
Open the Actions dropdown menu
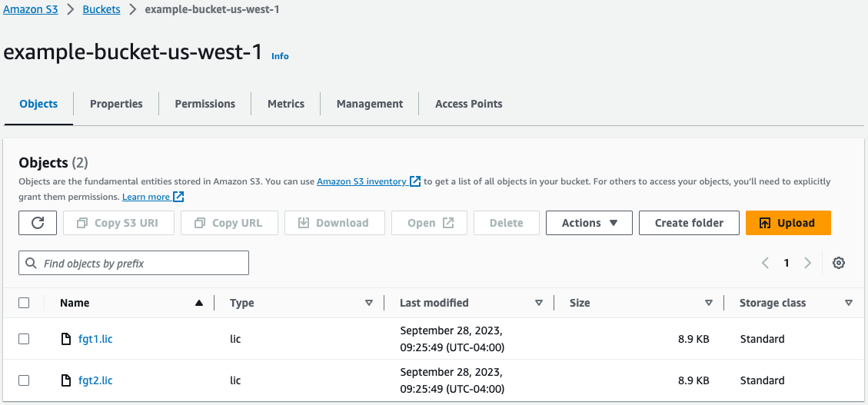pos(589,223)
